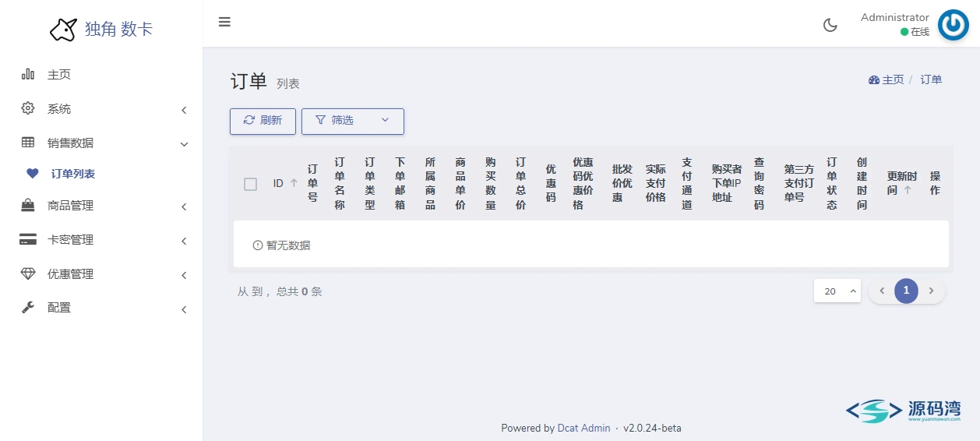
Task: Click the 订单总价 column header
Action: pyautogui.click(x=520, y=183)
